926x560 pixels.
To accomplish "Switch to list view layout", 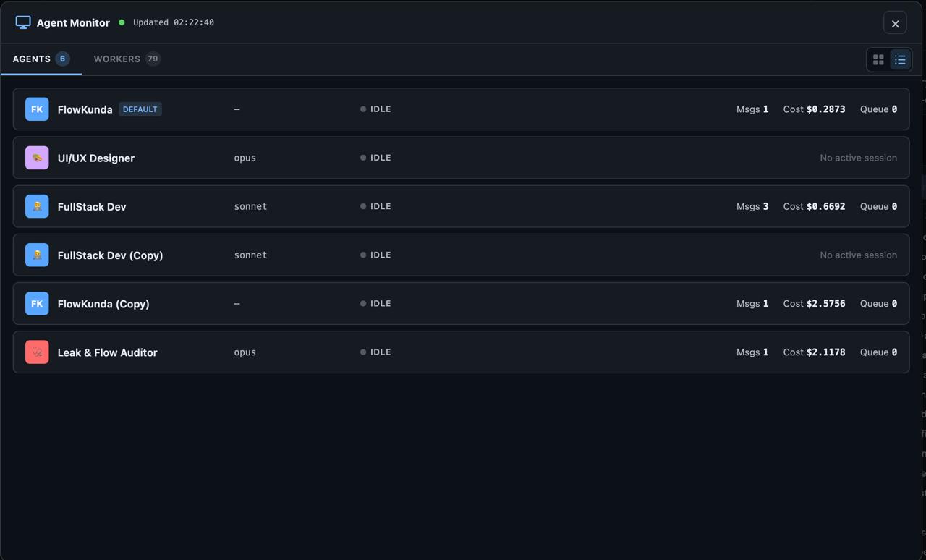I will (900, 59).
